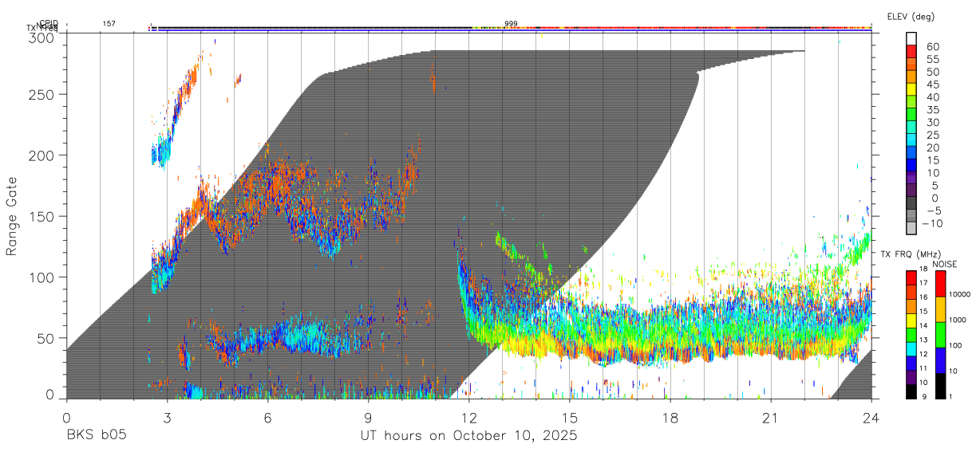Screen dimensions: 980x452
Task: Click the 'BKS b05' radar beam label
Action: tap(96, 436)
